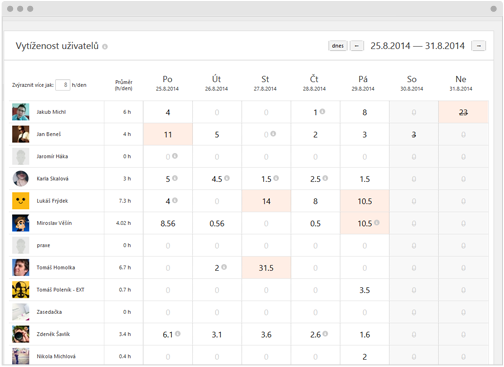This screenshot has width=504, height=367.
Task: Click info icon in Jaromír Háka's Monday cell
Action: tap(175, 156)
